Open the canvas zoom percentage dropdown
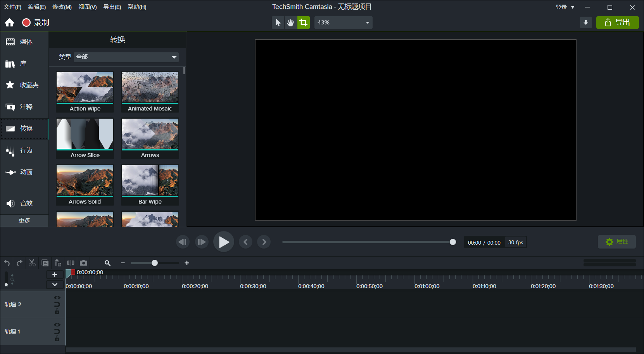 point(343,22)
